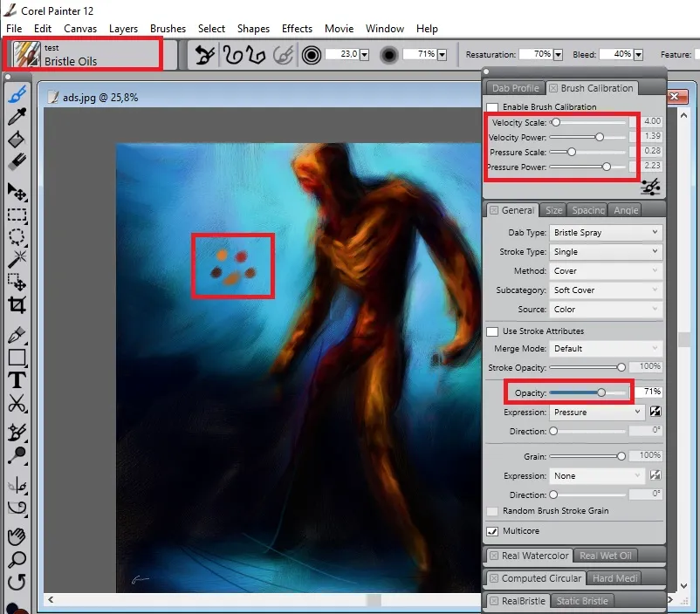Select the Kaleidoscope tool
Viewport: 700px width, 614px height.
[17, 508]
